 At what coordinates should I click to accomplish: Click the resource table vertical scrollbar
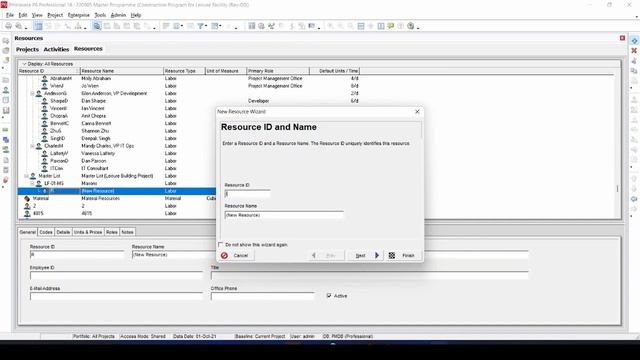[617, 188]
